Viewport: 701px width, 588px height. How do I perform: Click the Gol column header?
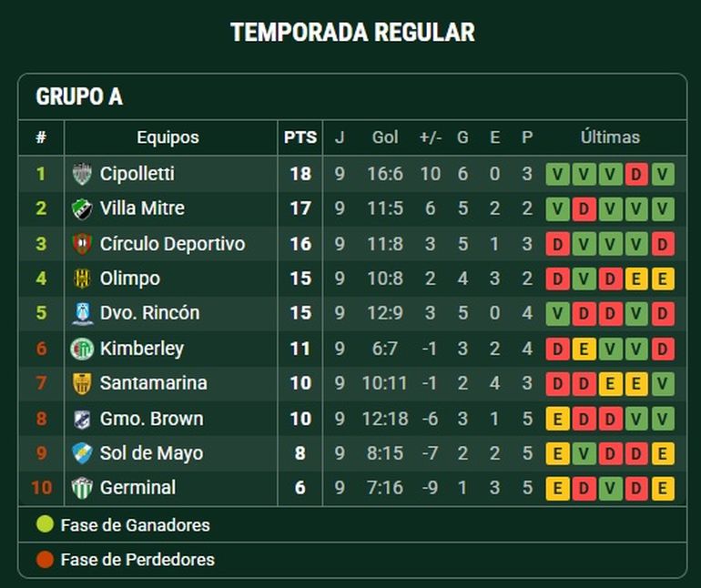(x=385, y=137)
